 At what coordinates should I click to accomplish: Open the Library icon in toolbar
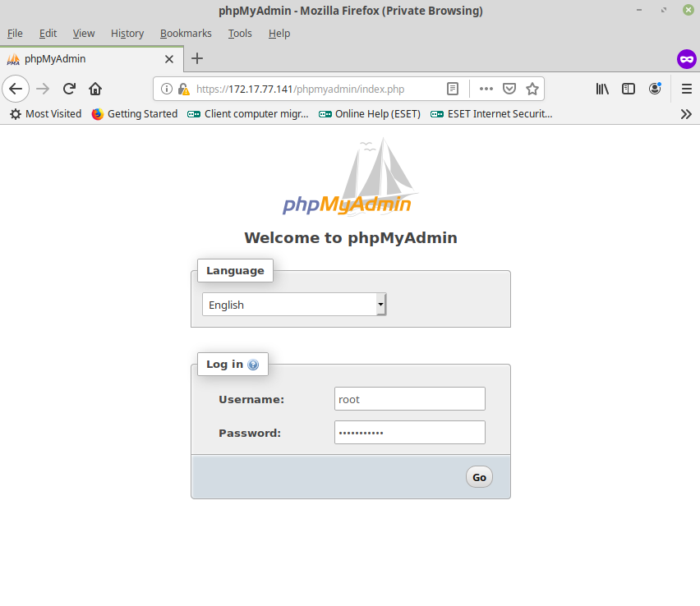[602, 90]
